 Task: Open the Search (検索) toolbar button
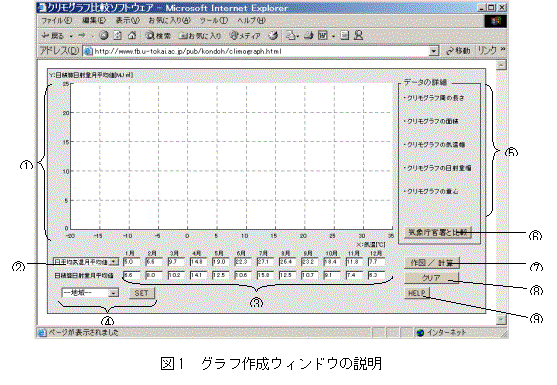pyautogui.click(x=158, y=36)
